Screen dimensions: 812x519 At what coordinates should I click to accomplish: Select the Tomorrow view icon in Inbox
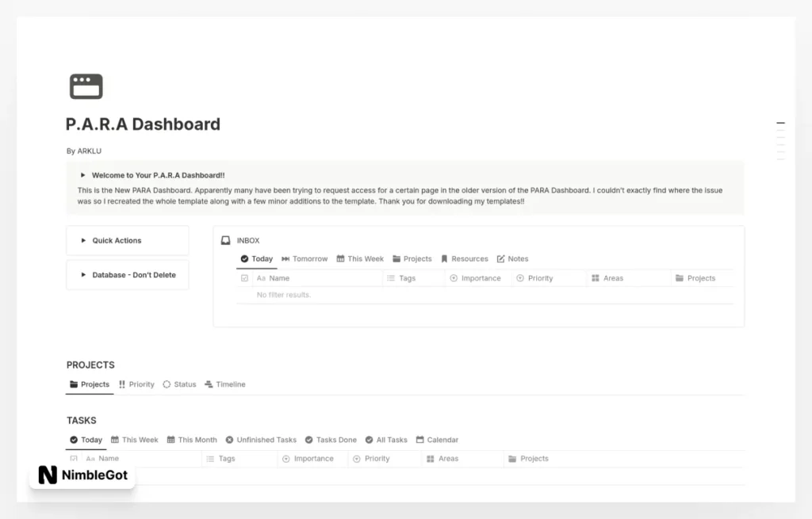285,258
